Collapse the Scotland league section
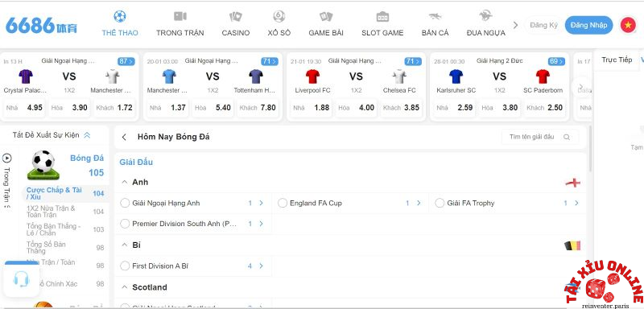Image resolution: width=644 pixels, height=309 pixels. coord(125,287)
